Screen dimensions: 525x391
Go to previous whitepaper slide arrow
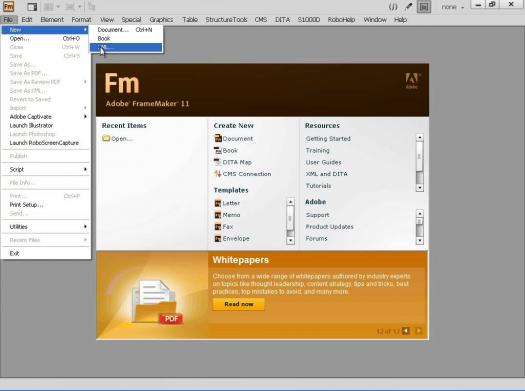click(x=406, y=331)
